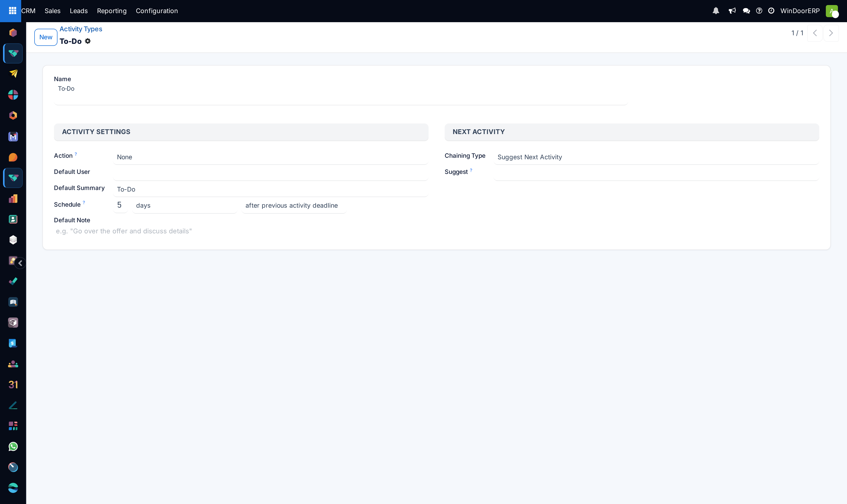
Task: Open the teal wave globe app icon
Action: pos(13,488)
